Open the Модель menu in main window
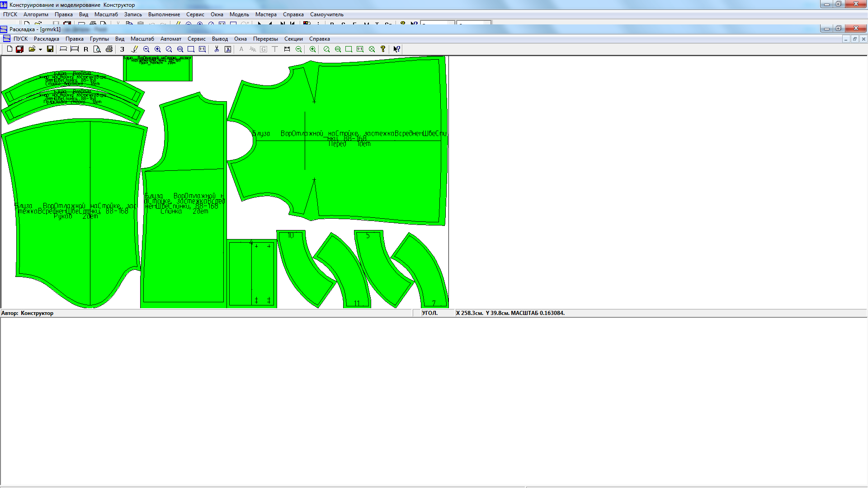The width and height of the screenshot is (868, 488). click(239, 14)
